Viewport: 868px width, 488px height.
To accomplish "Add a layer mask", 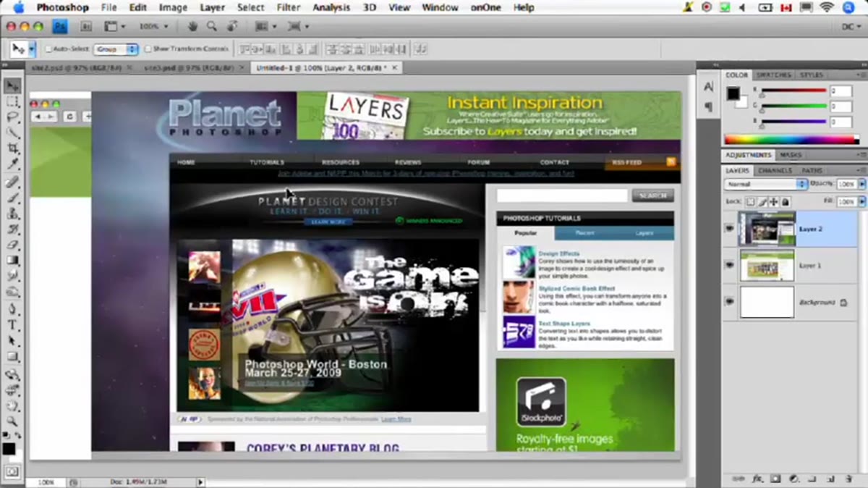I will click(775, 479).
